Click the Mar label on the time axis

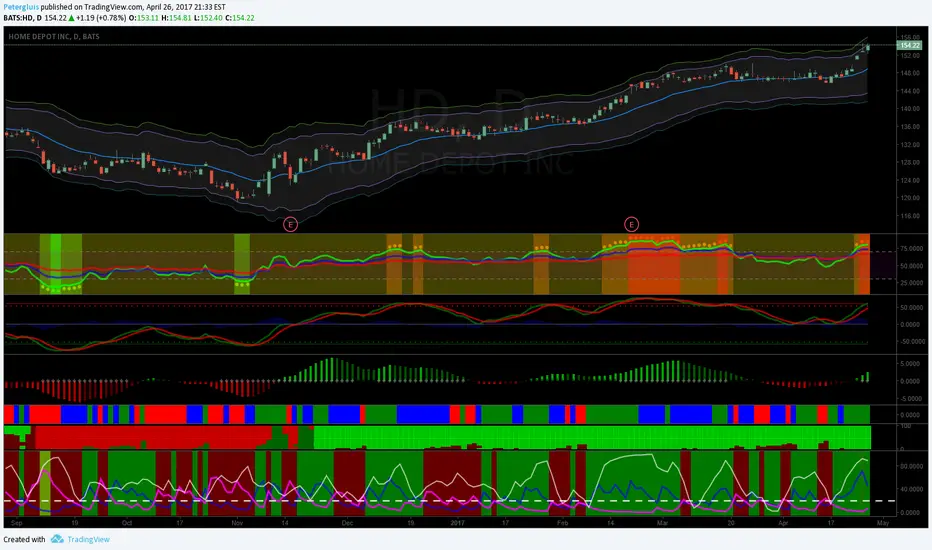(x=663, y=523)
